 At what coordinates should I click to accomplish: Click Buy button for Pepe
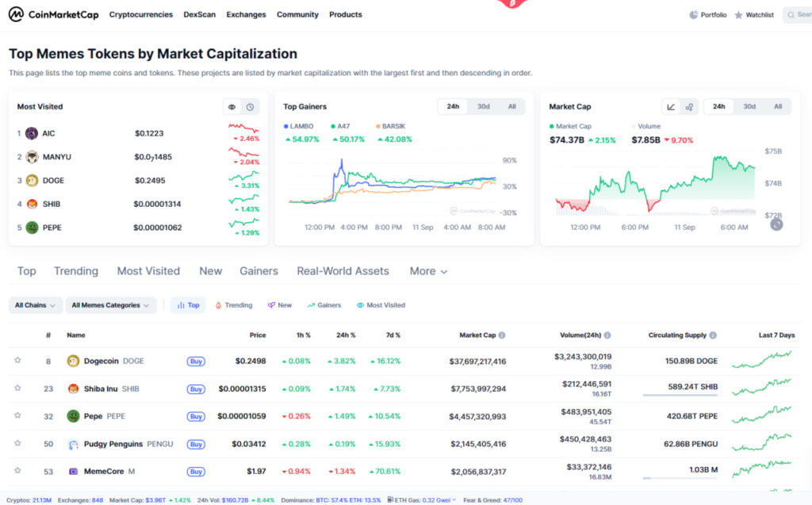pos(196,416)
